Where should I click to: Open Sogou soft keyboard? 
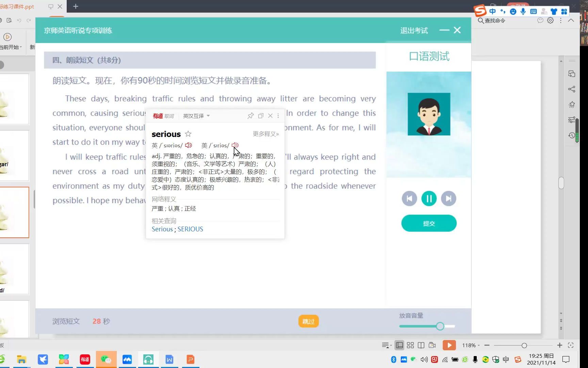[534, 12]
